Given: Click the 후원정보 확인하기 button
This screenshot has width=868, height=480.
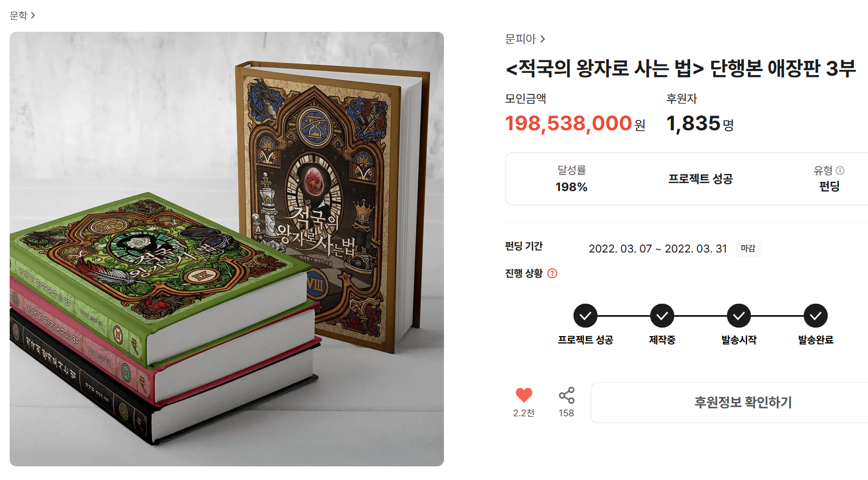Looking at the screenshot, I should pos(729,403).
